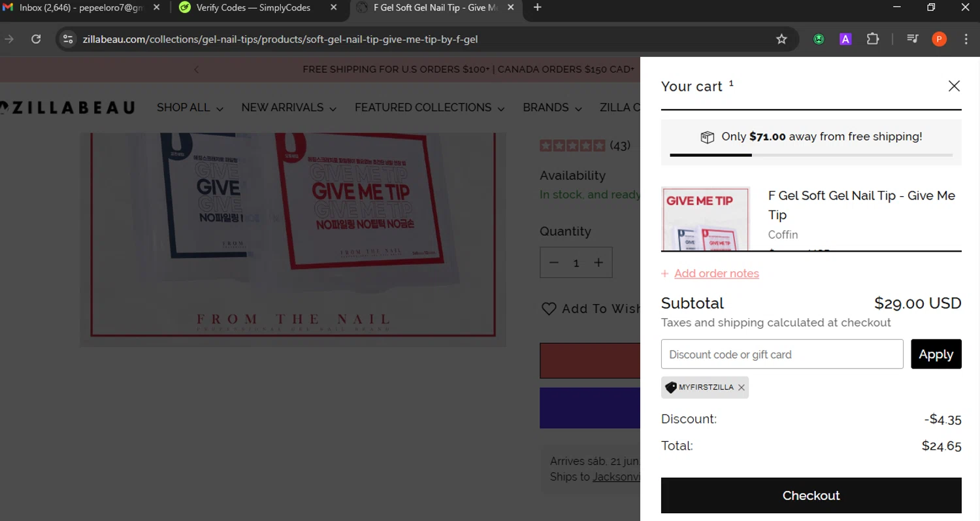This screenshot has height=521, width=980.
Task: Close the Your cart drawer
Action: [x=954, y=86]
